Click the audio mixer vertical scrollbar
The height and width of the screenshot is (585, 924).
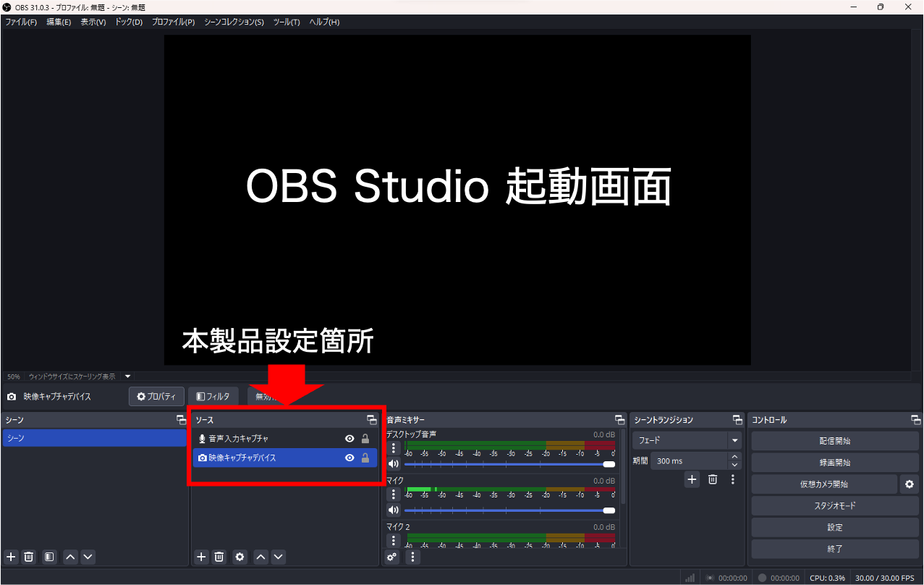[x=623, y=467]
